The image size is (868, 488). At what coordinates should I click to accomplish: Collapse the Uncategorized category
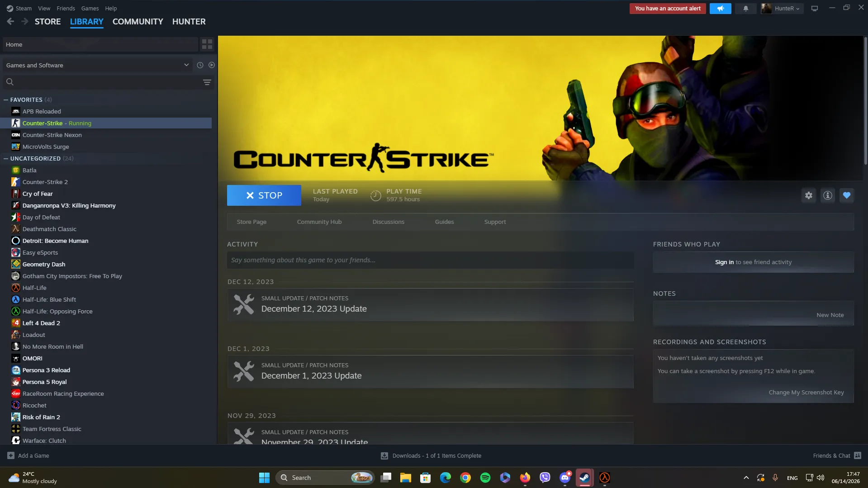(x=6, y=158)
